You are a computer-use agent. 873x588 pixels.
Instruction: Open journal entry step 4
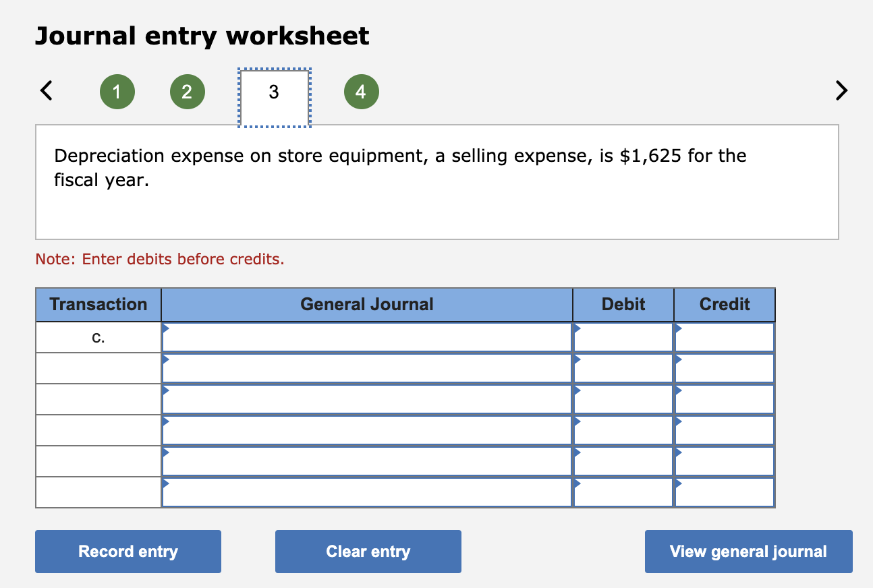pyautogui.click(x=361, y=92)
